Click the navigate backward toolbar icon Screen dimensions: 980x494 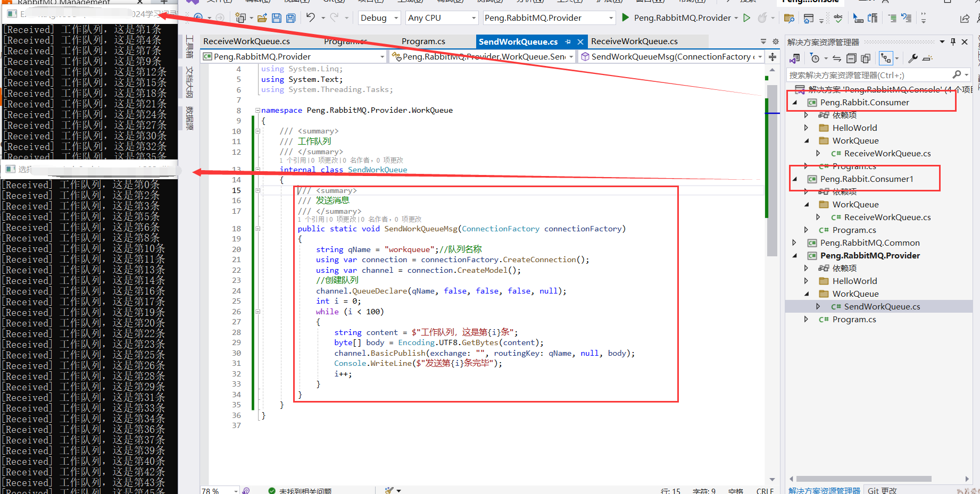(198, 18)
